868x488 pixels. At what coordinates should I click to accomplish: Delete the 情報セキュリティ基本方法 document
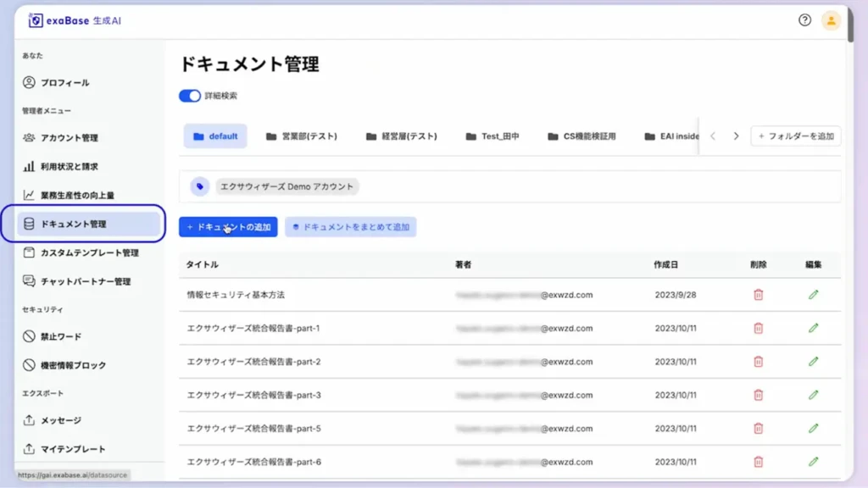click(x=757, y=296)
